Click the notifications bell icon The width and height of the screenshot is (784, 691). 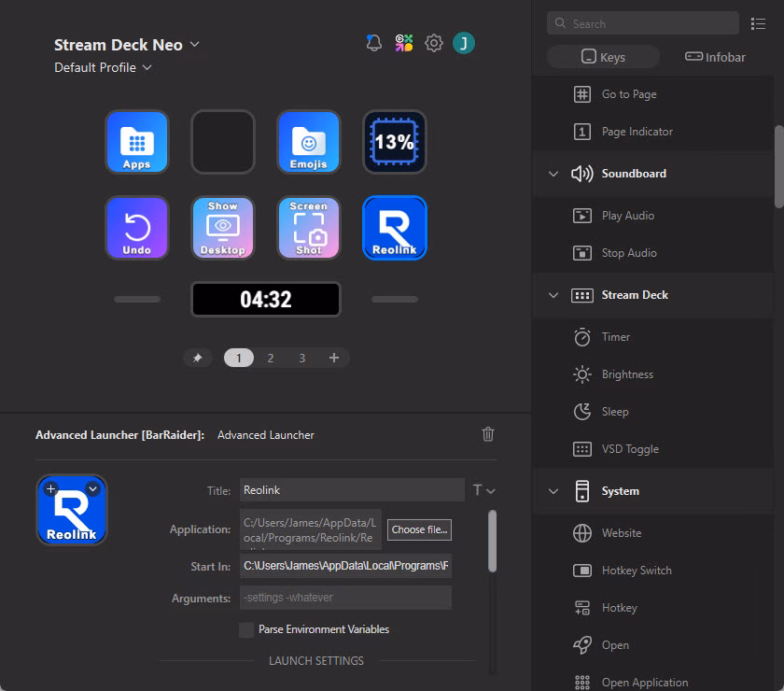(374, 43)
